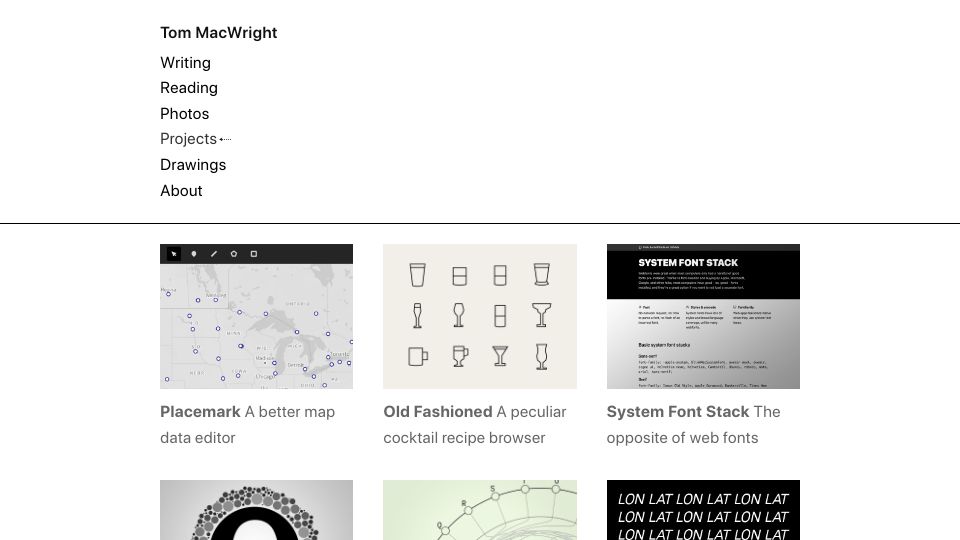This screenshot has width=960, height=540.
Task: Click the 'A better map data editor' description
Action: [x=247, y=425]
